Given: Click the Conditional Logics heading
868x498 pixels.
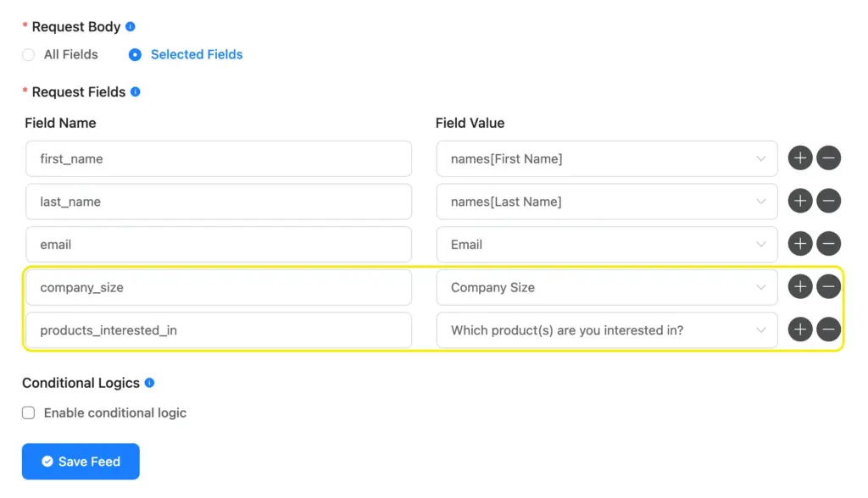Looking at the screenshot, I should [81, 383].
